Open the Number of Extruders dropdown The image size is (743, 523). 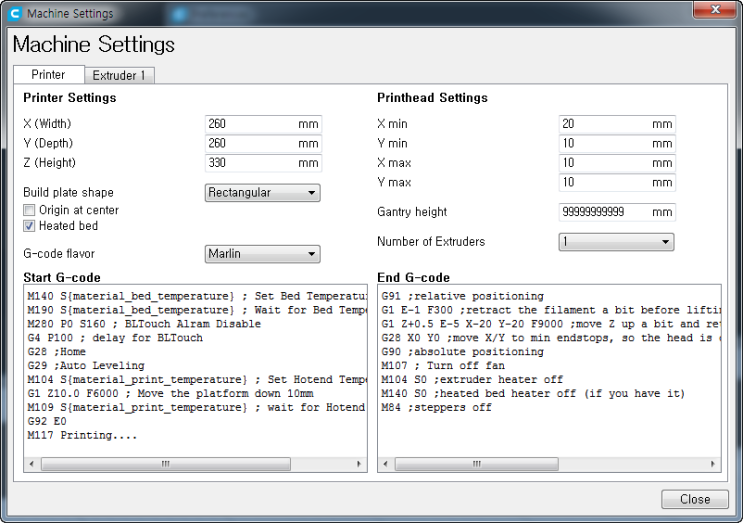(616, 242)
